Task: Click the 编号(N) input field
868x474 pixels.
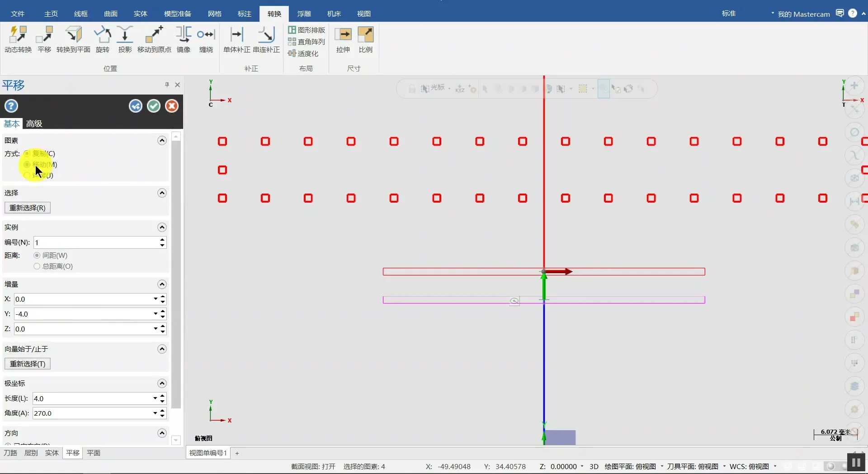Action: (x=96, y=242)
